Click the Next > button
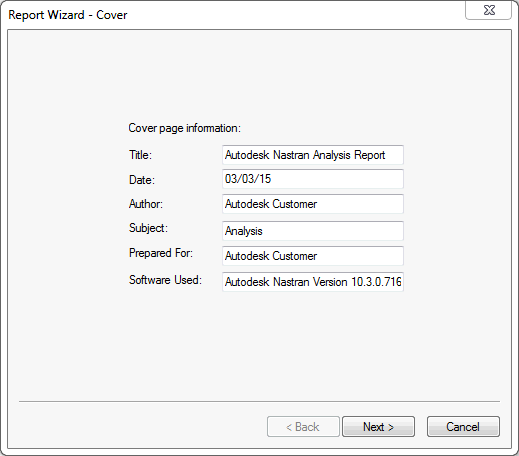 [378, 427]
